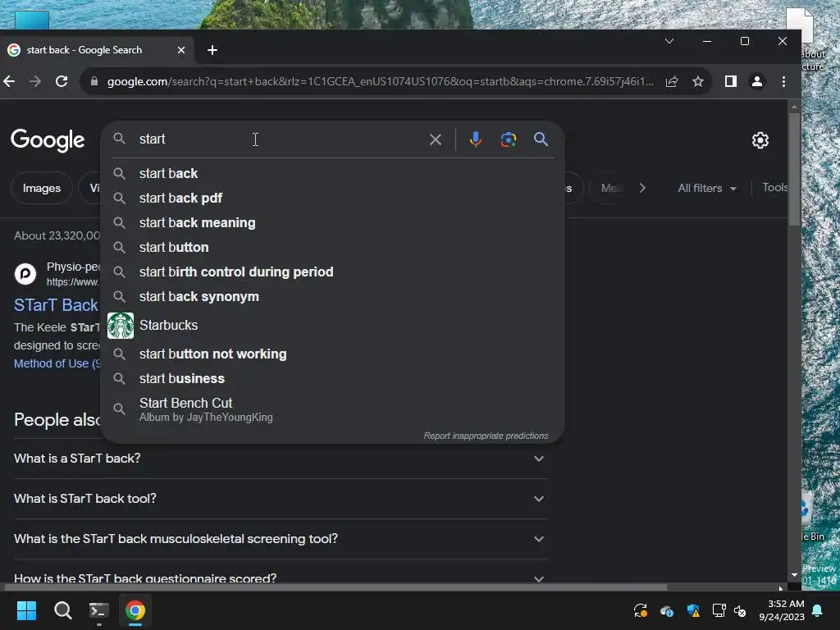This screenshot has width=840, height=630.
Task: Click Chrome icon in taskbar
Action: 135,610
